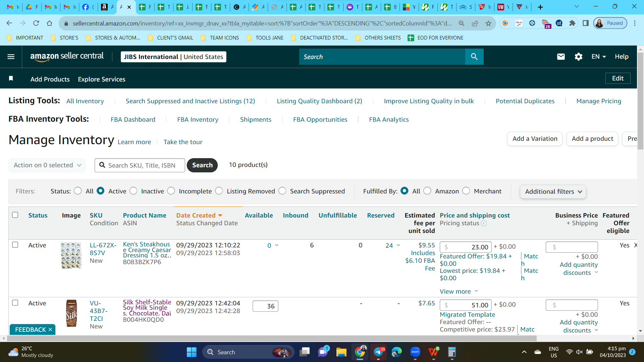
Task: Click the Amazon Seller Central logo
Action: click(x=67, y=57)
